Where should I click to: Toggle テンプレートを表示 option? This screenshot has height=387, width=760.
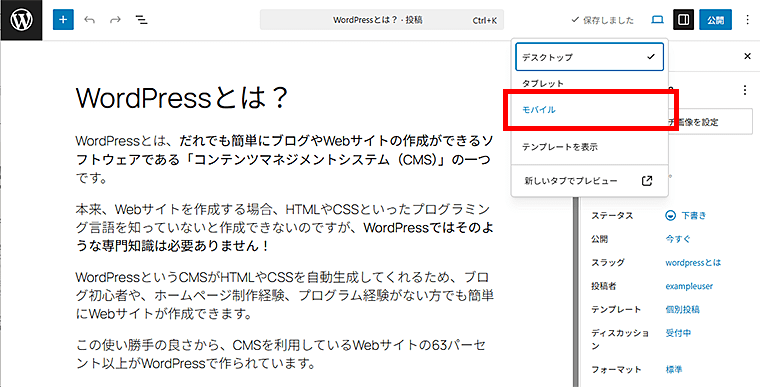[x=589, y=147]
